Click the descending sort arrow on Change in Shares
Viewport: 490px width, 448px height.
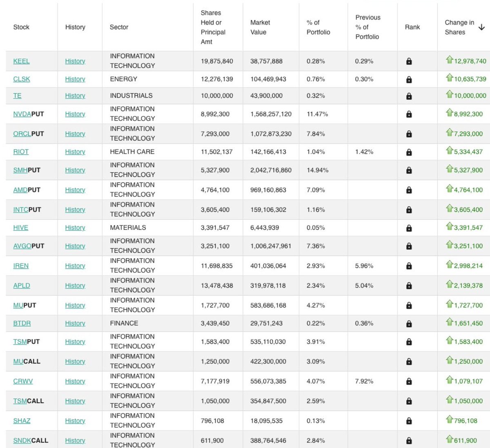481,27
